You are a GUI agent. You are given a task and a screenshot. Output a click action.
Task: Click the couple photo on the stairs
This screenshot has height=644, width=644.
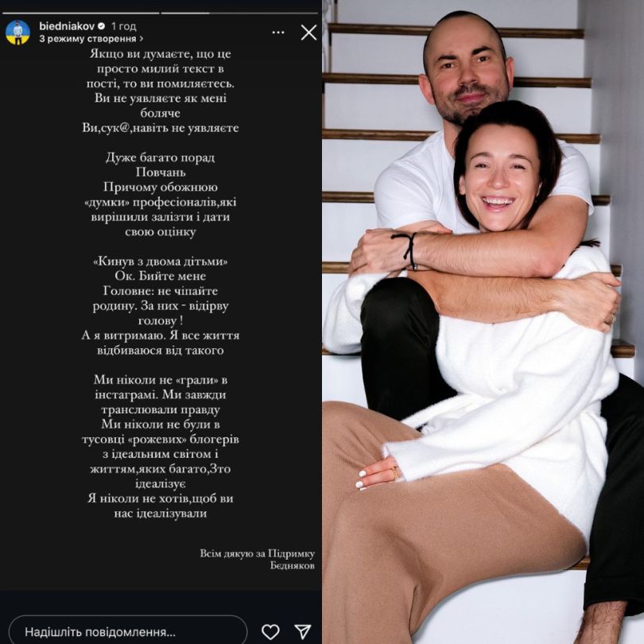pos(483,322)
